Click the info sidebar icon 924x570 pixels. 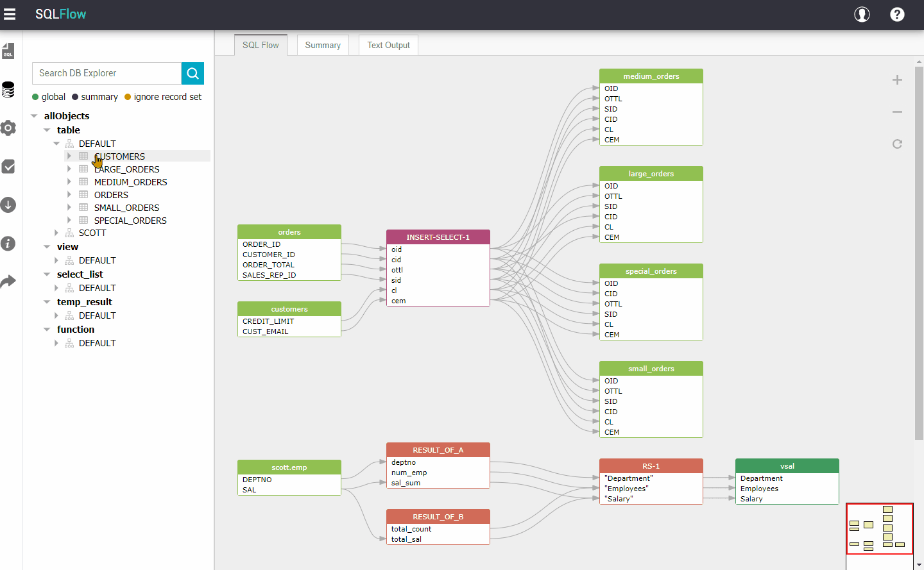(x=8, y=244)
